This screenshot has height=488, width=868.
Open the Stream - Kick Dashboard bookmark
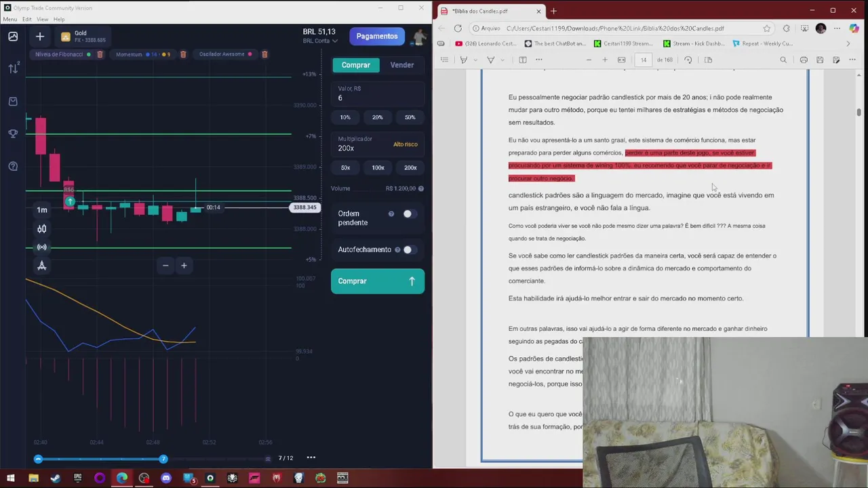pyautogui.click(x=694, y=43)
